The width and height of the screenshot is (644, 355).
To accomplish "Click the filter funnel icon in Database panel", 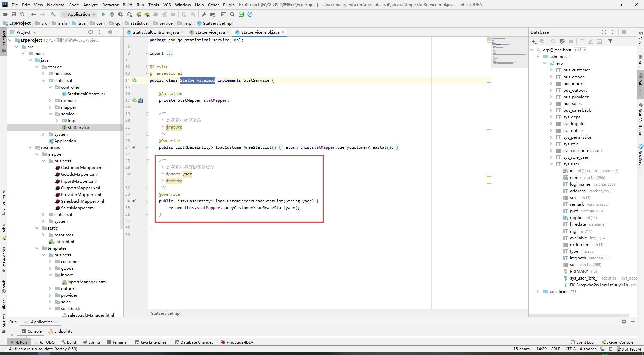I will [610, 41].
